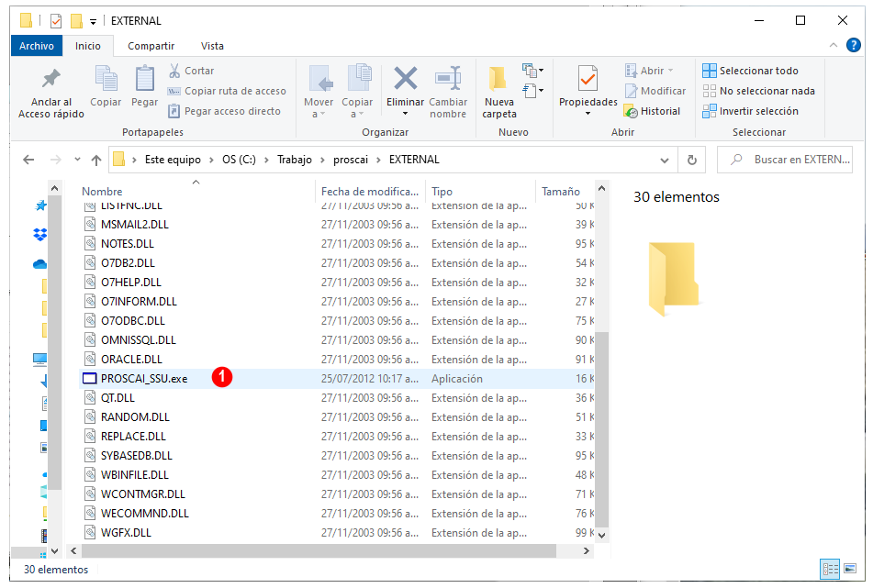Go up one folder level arrow
Image resolution: width=873 pixels, height=588 pixels.
click(96, 160)
